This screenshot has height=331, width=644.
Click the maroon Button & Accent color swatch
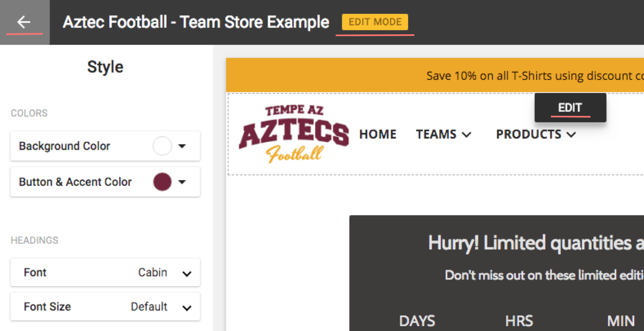tap(162, 182)
